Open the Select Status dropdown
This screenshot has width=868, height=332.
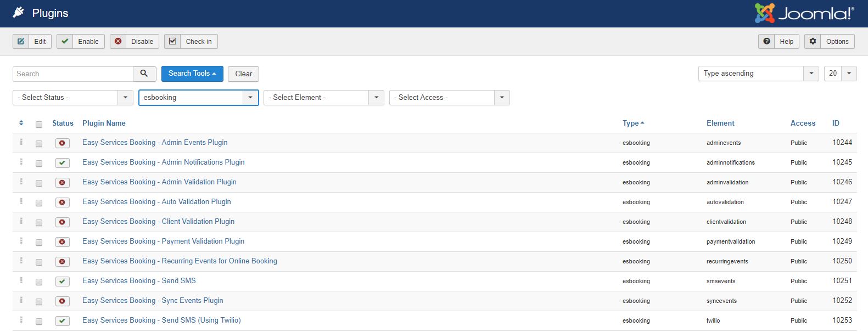(x=73, y=98)
